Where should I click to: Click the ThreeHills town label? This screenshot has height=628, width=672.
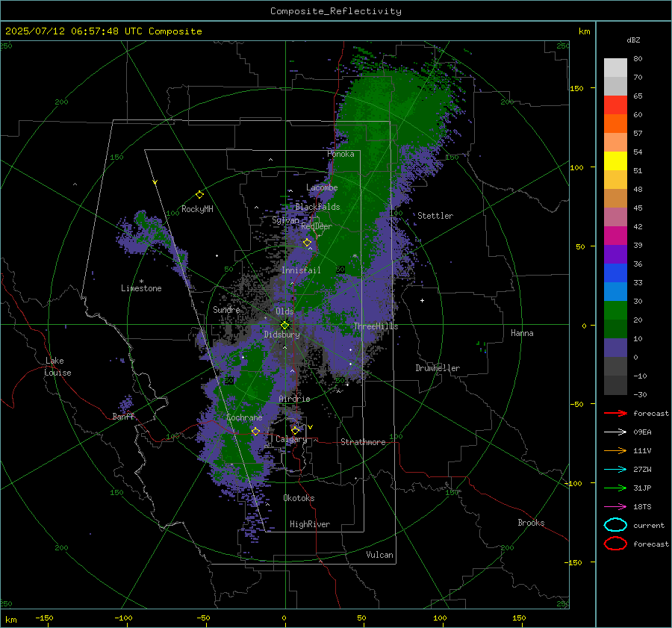coord(376,326)
